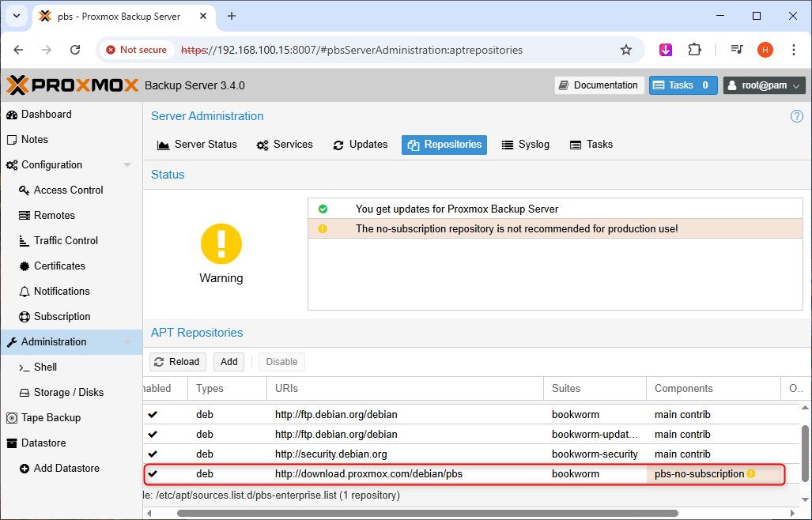The height and width of the screenshot is (520, 812).
Task: Click the pbs-no-subscription warning icon
Action: pyautogui.click(x=751, y=474)
